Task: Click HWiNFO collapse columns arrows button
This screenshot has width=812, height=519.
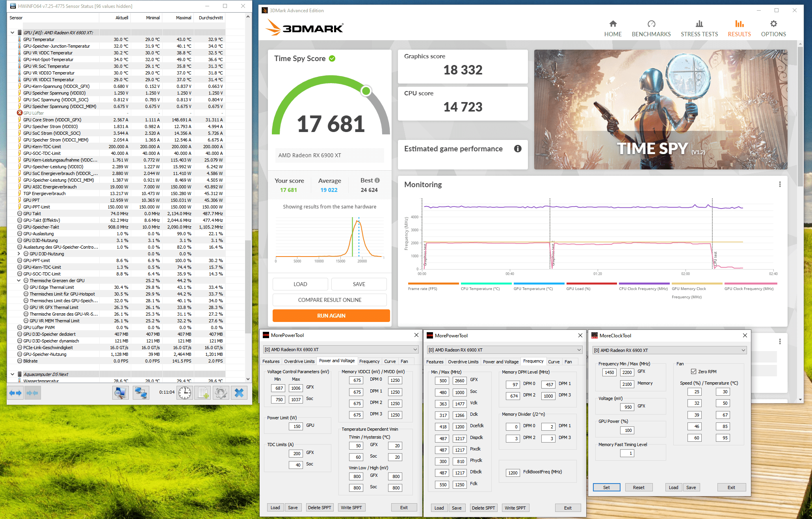Action: coord(32,393)
